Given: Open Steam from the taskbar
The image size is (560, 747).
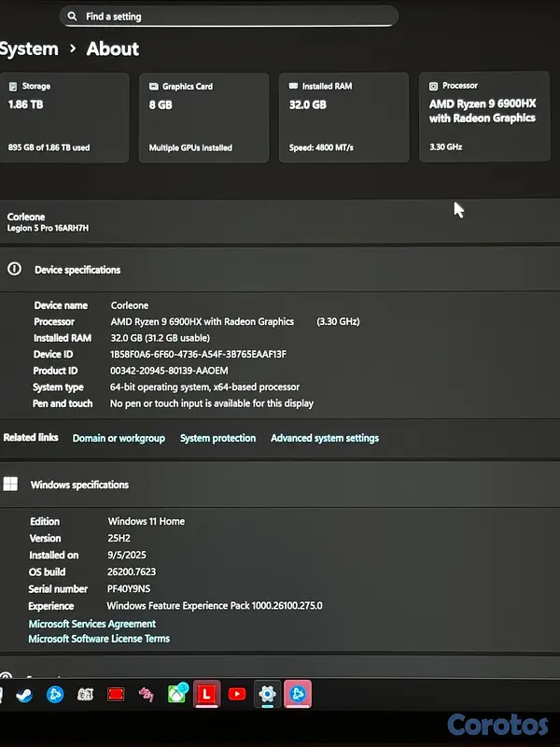Looking at the screenshot, I should tap(24, 695).
